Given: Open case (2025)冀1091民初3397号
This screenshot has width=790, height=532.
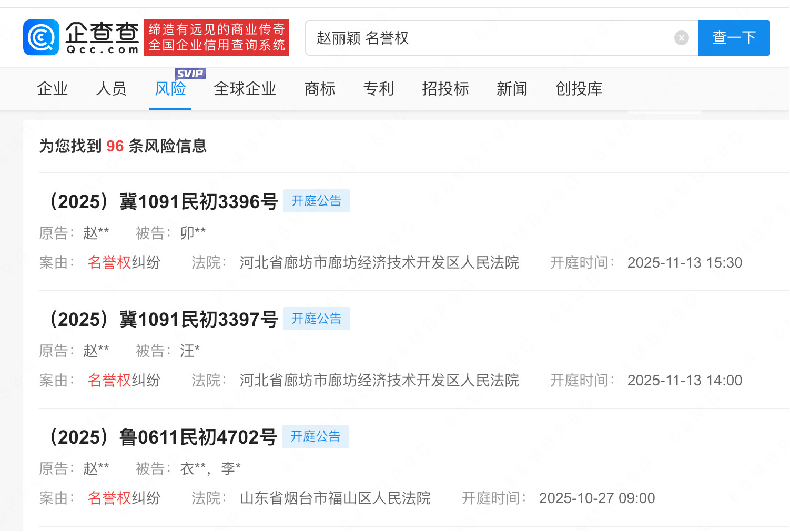Looking at the screenshot, I should coord(159,319).
